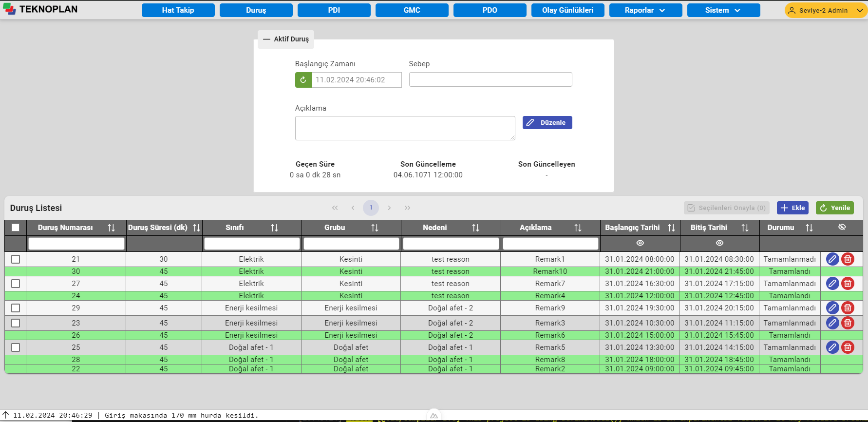The image size is (868, 422).
Task: Select the checkbox for row 21
Action: click(16, 259)
